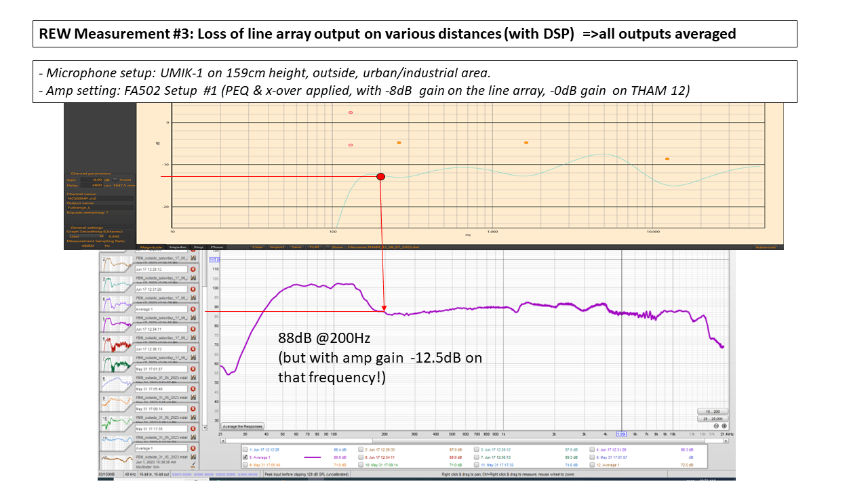The height and width of the screenshot is (488, 868).
Task: Switch to the Impulse tab
Action: click(178, 247)
